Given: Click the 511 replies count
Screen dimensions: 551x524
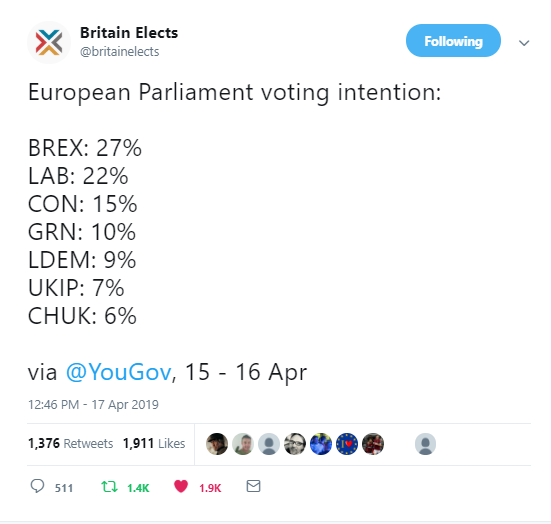Looking at the screenshot, I should click(x=64, y=488).
